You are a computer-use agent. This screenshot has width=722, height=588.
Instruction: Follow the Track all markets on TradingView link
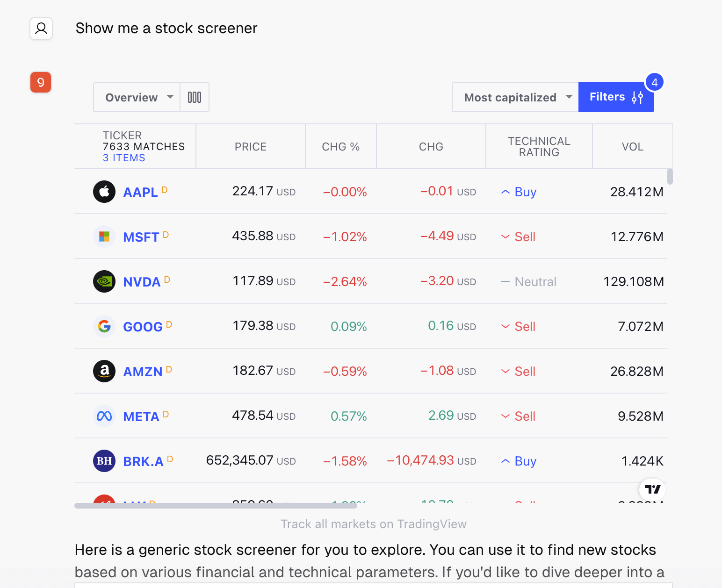point(374,524)
